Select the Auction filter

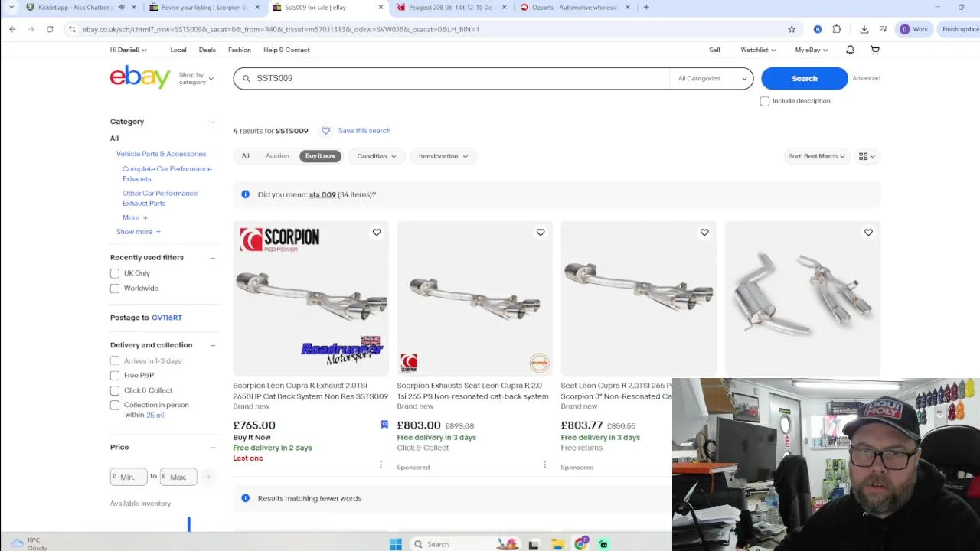pos(277,156)
